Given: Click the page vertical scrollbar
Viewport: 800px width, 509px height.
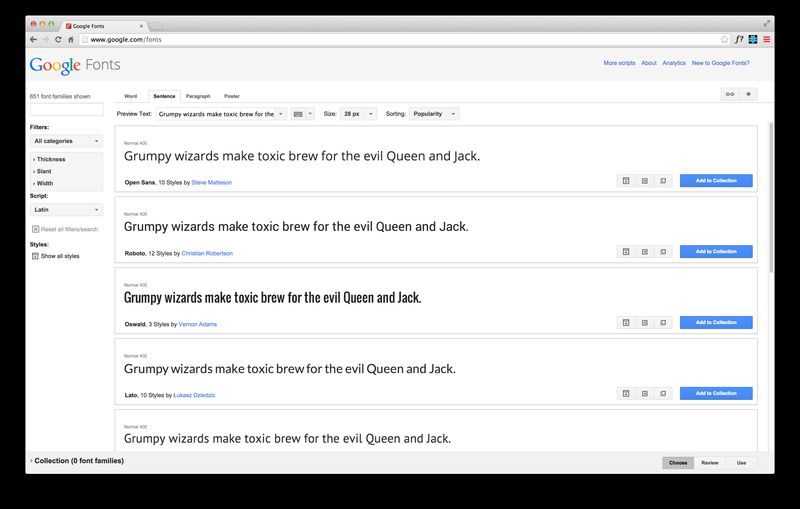Looking at the screenshot, I should [771, 198].
